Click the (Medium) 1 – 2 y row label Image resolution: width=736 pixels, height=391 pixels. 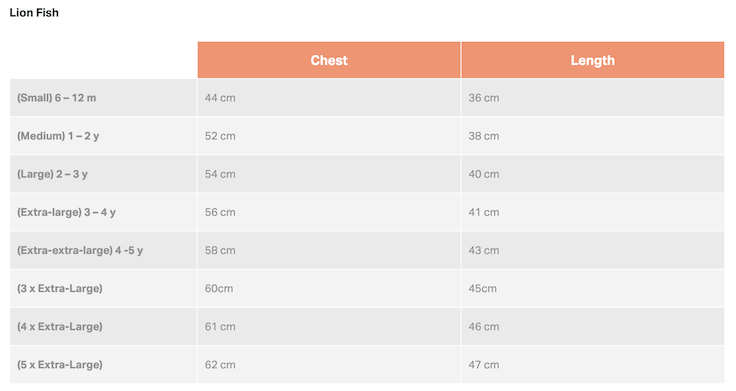(58, 136)
